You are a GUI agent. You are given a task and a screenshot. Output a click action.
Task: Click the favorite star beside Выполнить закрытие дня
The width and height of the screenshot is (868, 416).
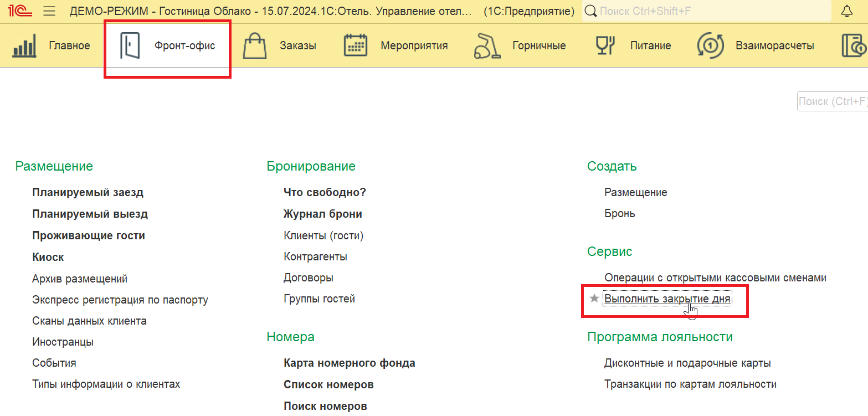[x=594, y=299]
